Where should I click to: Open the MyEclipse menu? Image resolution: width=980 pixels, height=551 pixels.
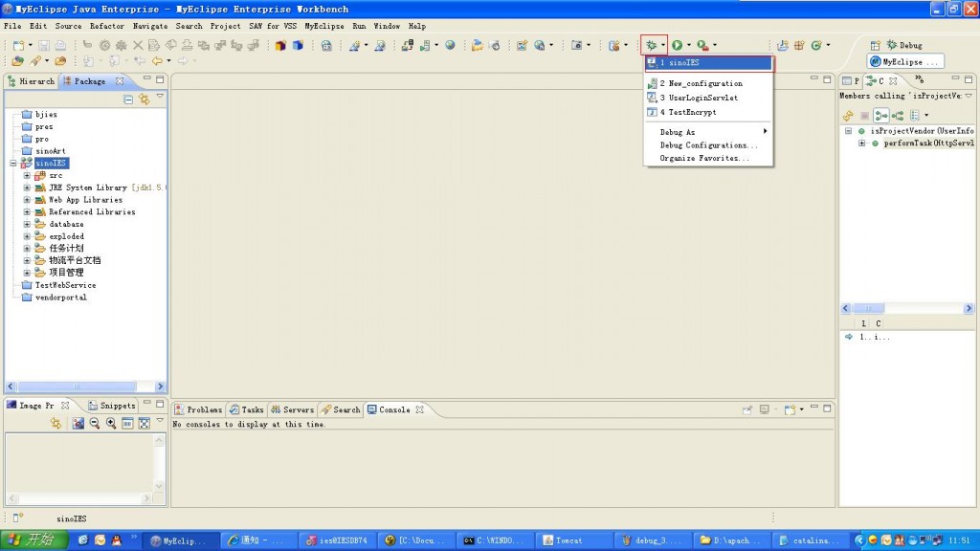pos(324,26)
